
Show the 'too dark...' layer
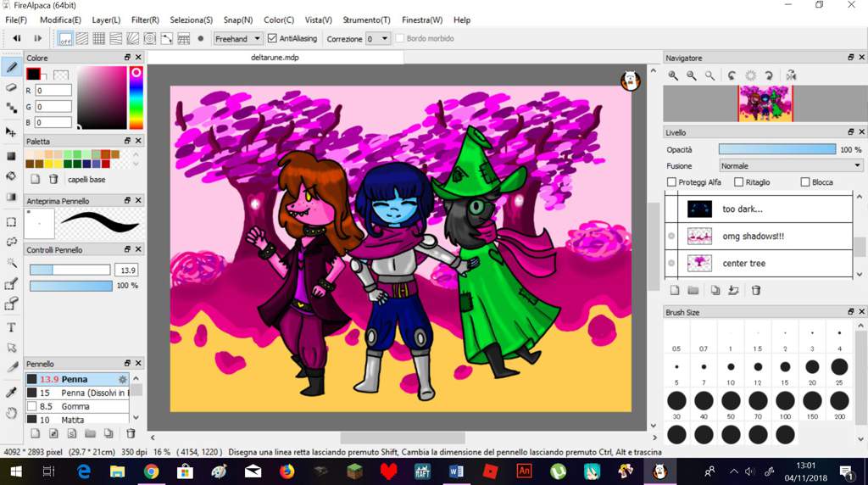click(x=671, y=209)
